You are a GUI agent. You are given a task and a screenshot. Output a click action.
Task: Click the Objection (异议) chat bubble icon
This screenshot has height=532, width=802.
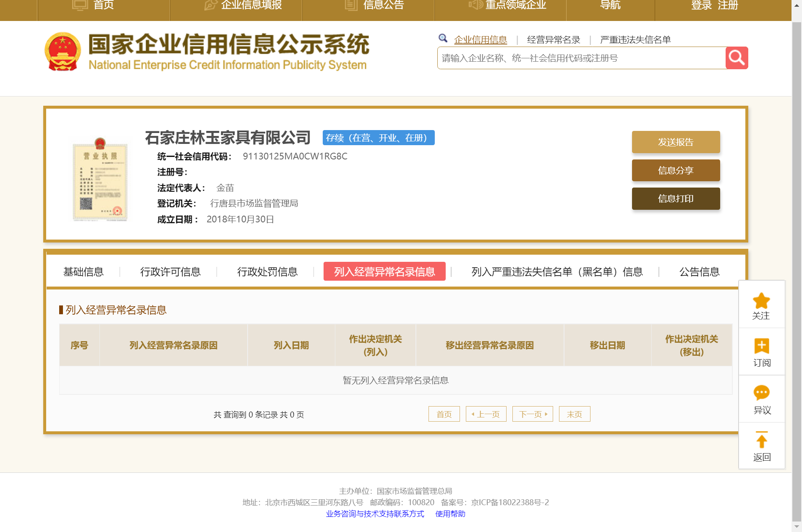[761, 393]
